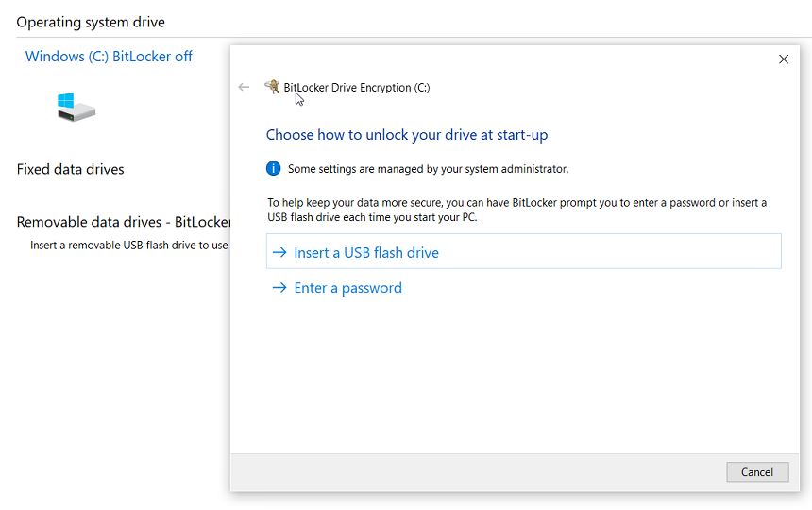Click the arrow beside Insert a USB flash drive
The image size is (812, 510).
pyautogui.click(x=279, y=252)
